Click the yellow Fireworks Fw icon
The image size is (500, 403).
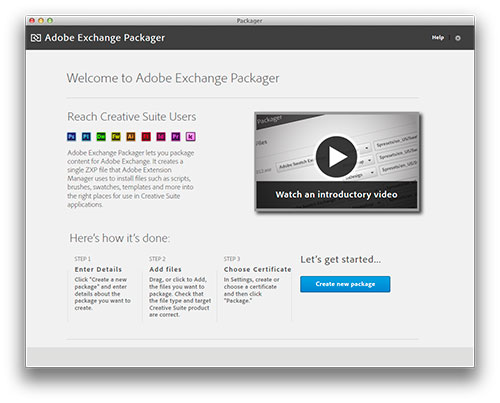[116, 137]
